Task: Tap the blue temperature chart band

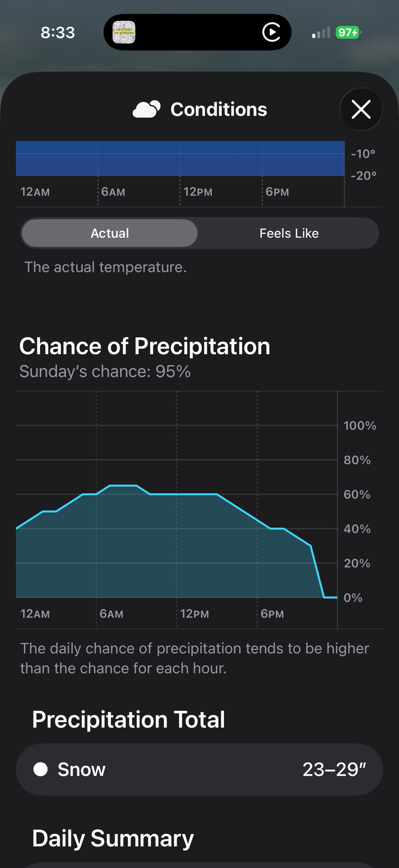Action: [x=180, y=159]
